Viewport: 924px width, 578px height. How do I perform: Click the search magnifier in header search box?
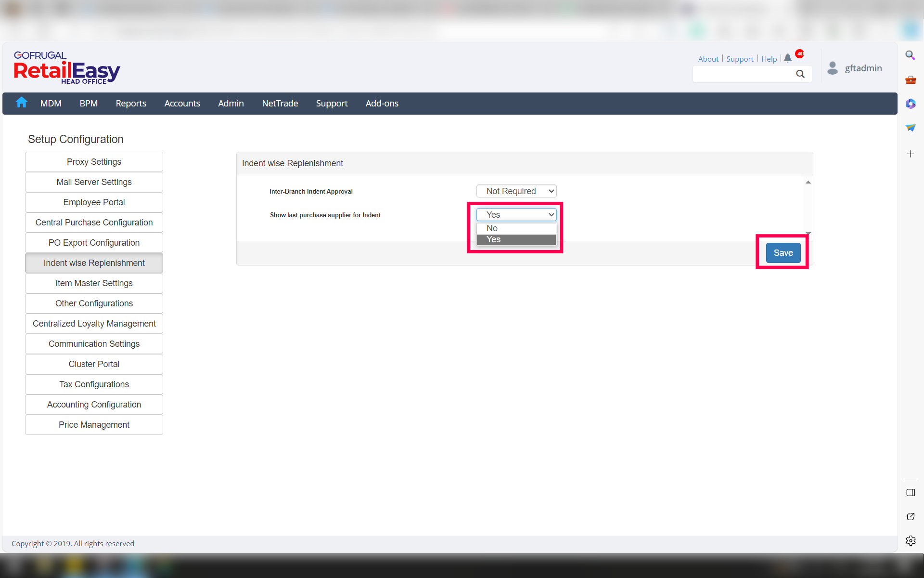(x=800, y=74)
